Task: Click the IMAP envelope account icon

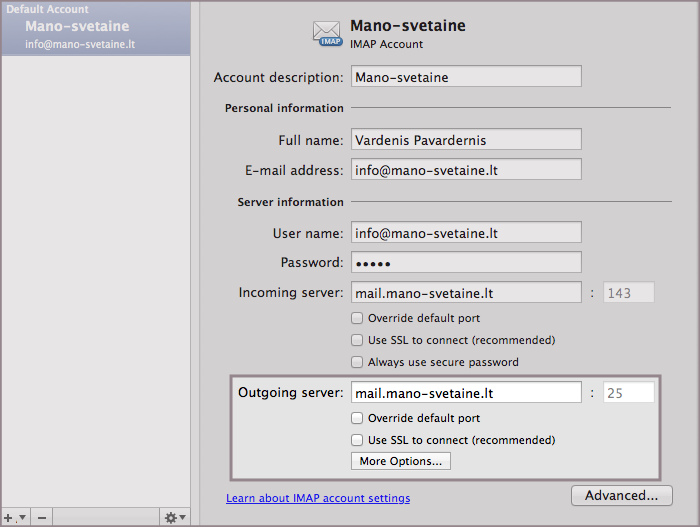Action: click(x=328, y=34)
